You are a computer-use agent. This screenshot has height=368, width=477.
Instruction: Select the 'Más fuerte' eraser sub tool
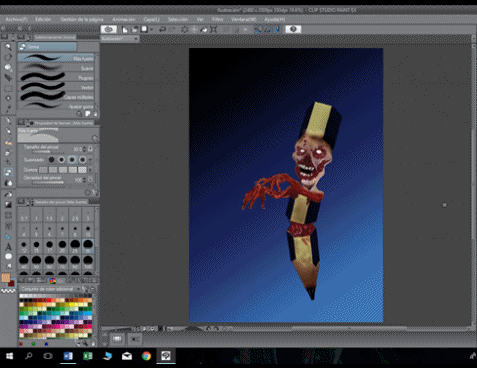click(x=56, y=58)
